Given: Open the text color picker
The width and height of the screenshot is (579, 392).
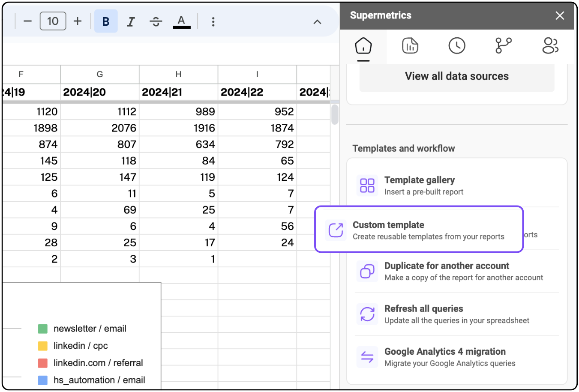Looking at the screenshot, I should pos(181,21).
